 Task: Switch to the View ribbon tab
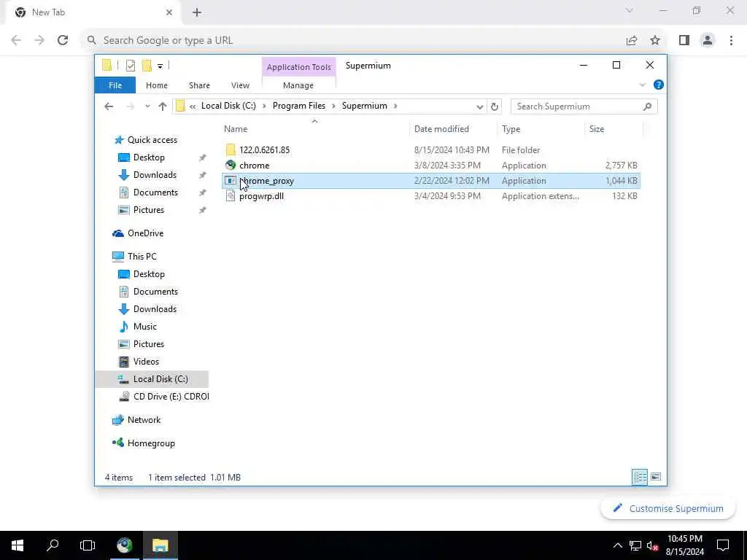240,85
